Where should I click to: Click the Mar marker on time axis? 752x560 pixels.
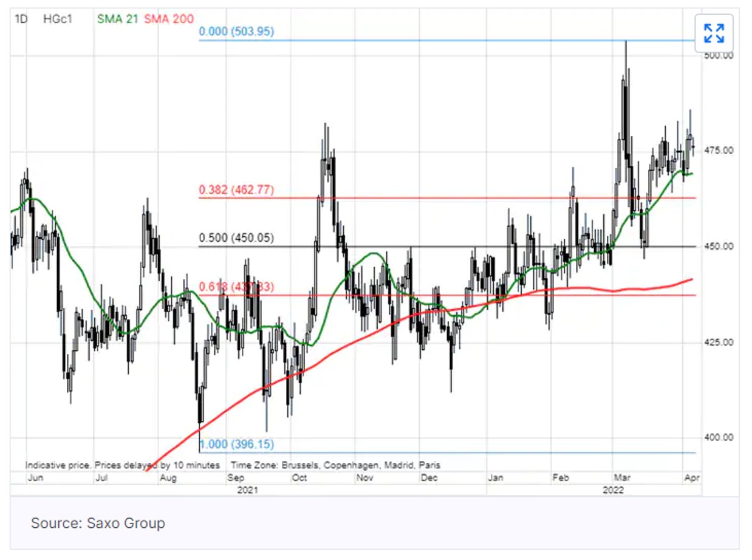(x=622, y=478)
